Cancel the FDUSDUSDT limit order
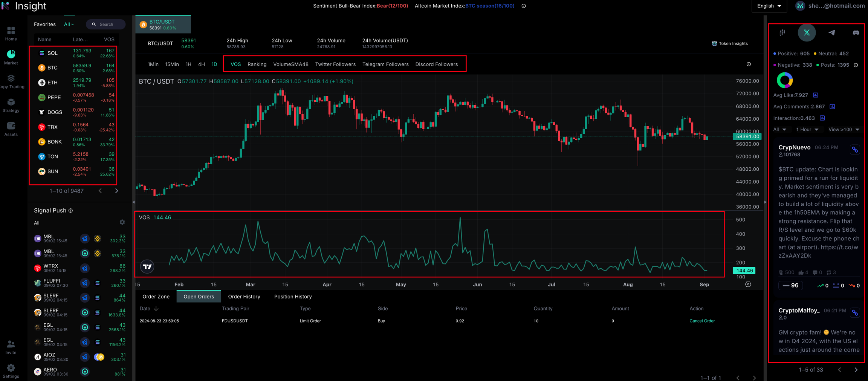Screen dimensions: 868x381 point(701,321)
